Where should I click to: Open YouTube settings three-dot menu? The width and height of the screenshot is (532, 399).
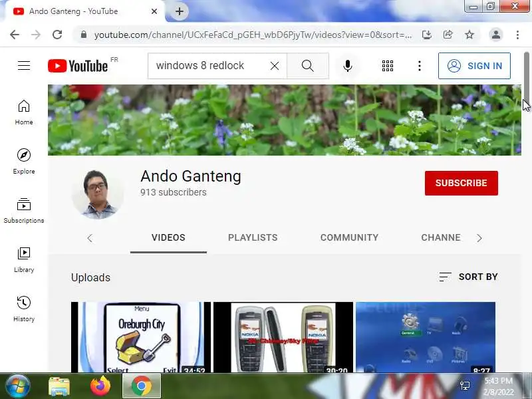[420, 66]
